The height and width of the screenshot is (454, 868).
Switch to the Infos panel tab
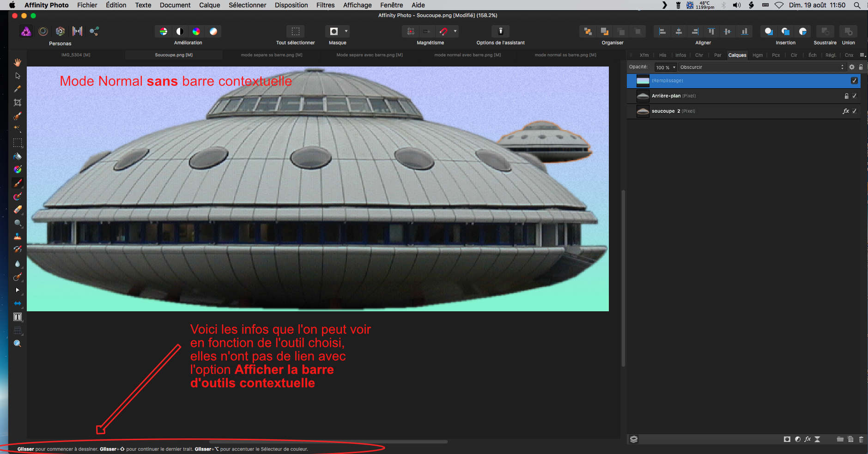coord(680,55)
